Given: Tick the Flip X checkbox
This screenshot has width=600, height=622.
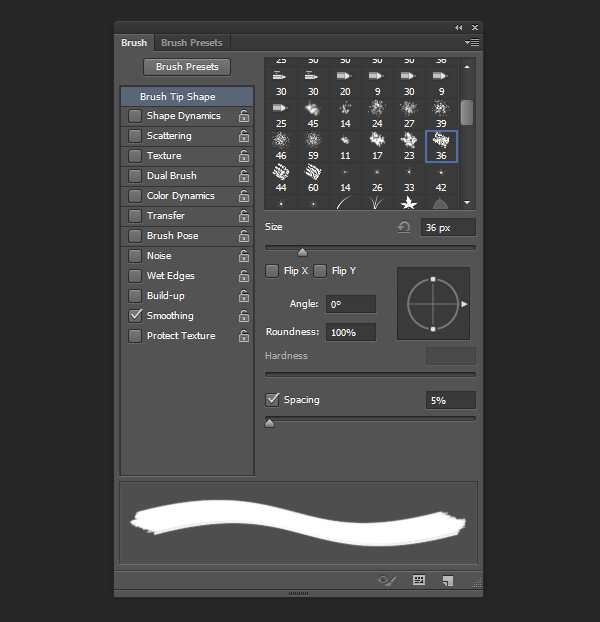Looking at the screenshot, I should pyautogui.click(x=272, y=271).
